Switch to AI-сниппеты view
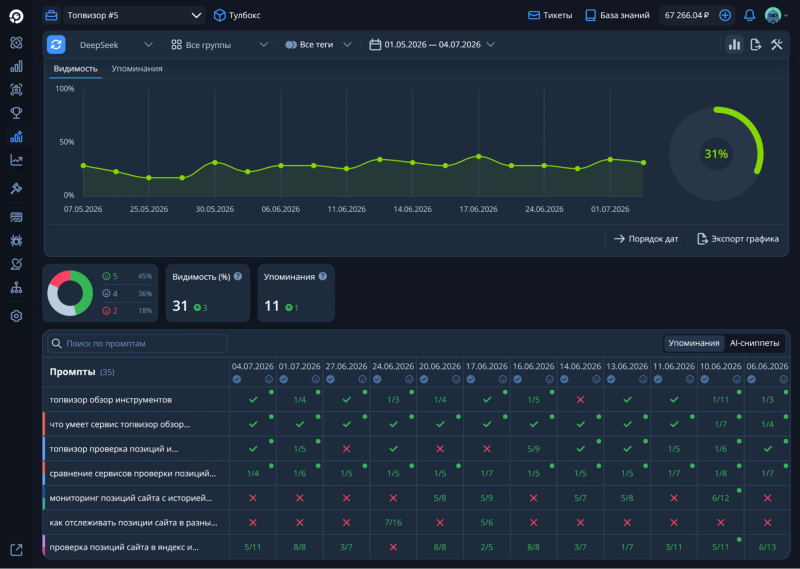The image size is (800, 569). (754, 343)
